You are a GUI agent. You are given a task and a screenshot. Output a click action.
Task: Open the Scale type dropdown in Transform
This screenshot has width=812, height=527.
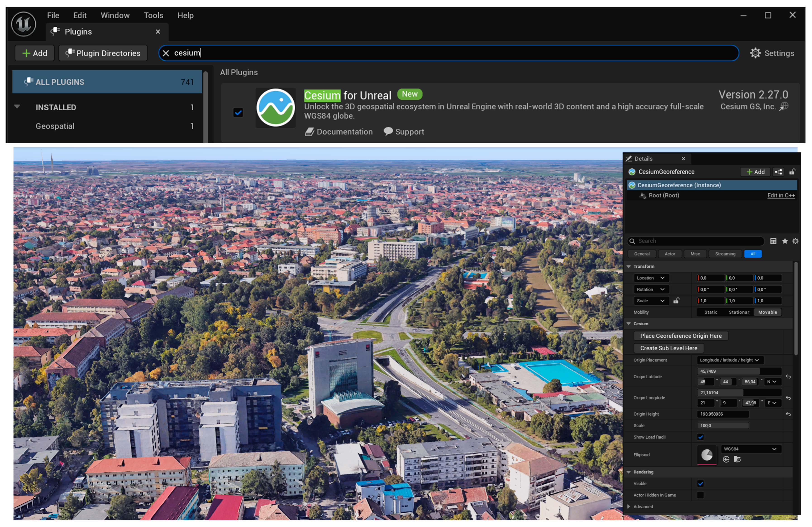coord(651,300)
